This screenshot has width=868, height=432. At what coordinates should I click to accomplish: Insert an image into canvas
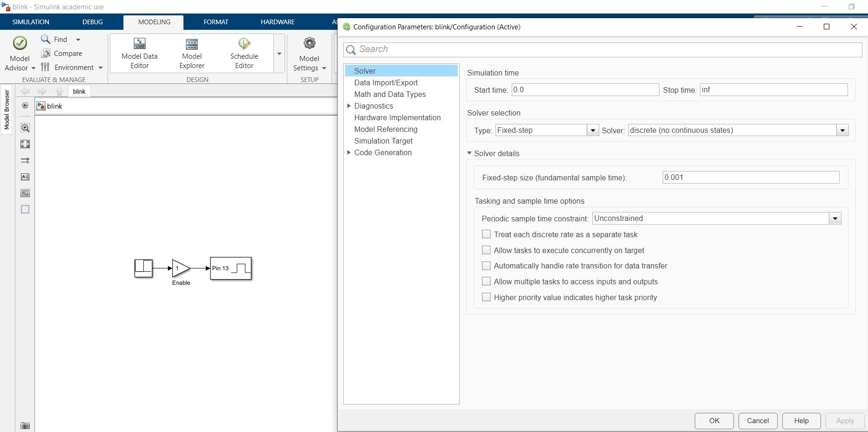point(25,193)
